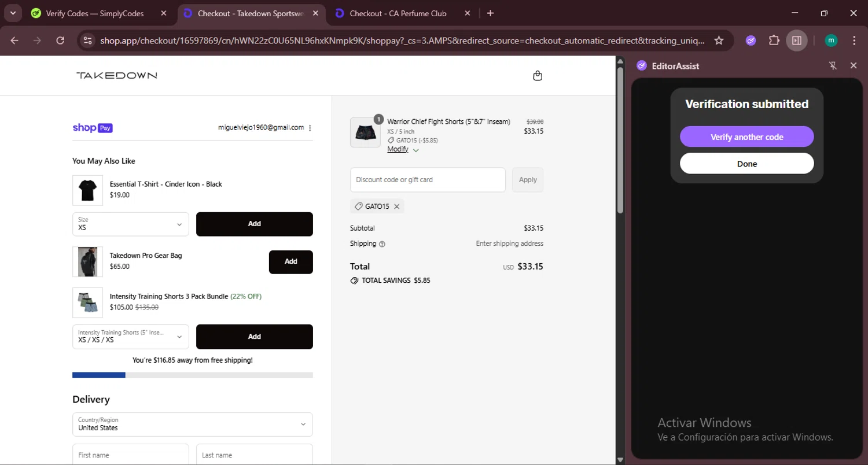Click Verify another code button
This screenshot has width=868, height=465.
tap(746, 137)
